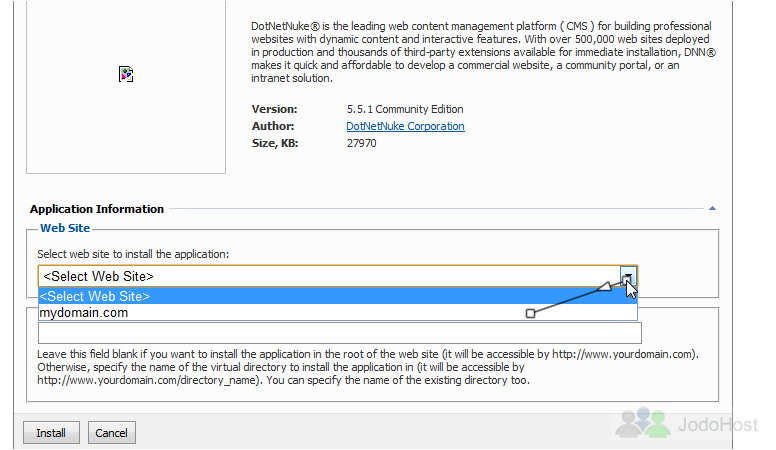Click the Select Web Site combo box field

pyautogui.click(x=338, y=276)
